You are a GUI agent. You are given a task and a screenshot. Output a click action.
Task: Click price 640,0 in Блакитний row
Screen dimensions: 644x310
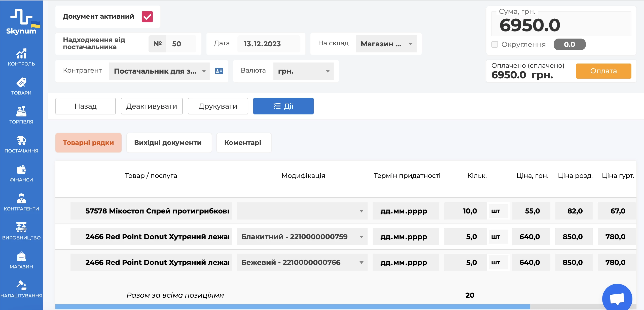click(531, 237)
